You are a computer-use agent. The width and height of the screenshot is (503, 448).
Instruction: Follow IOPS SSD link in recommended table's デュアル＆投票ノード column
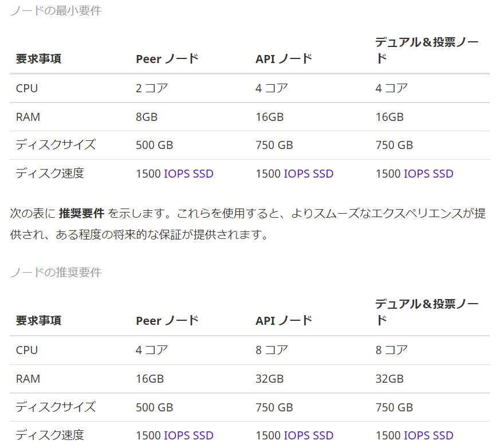click(428, 435)
